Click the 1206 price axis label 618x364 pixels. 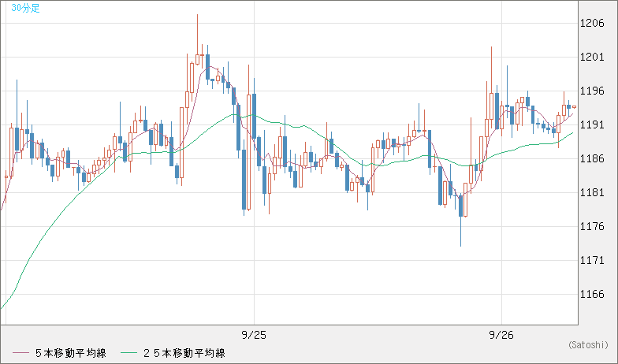592,24
